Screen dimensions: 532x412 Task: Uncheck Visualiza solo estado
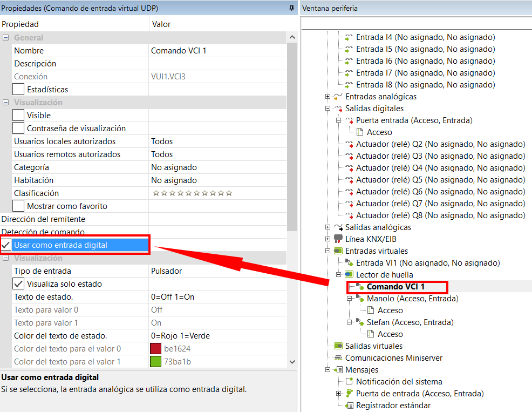click(19, 283)
